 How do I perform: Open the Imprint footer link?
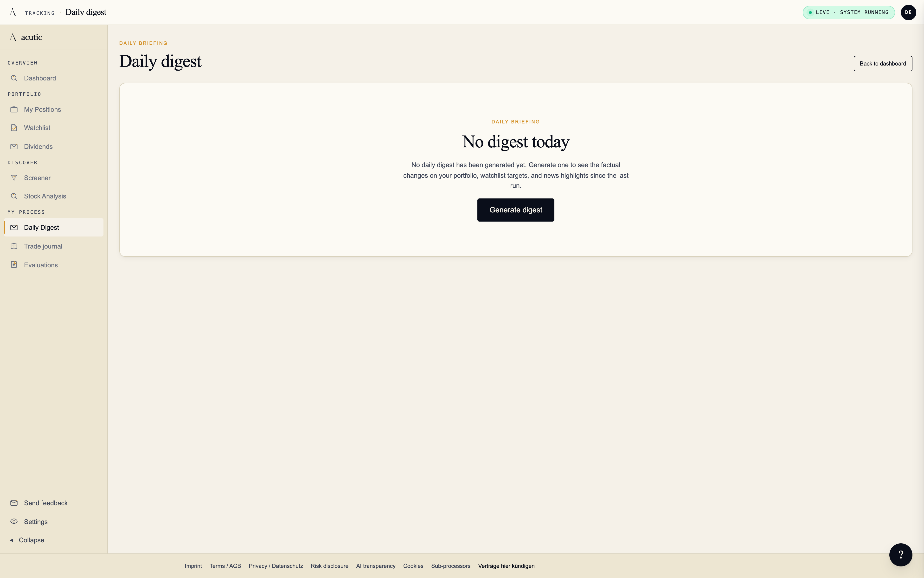(193, 566)
